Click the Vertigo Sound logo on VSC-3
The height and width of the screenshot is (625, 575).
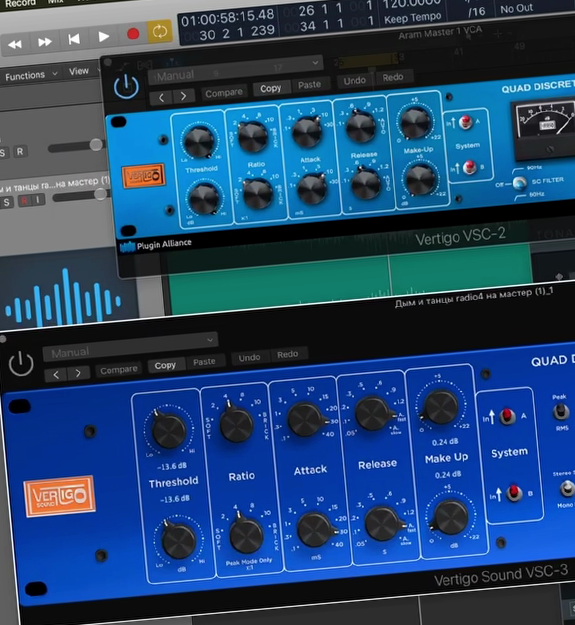60,496
